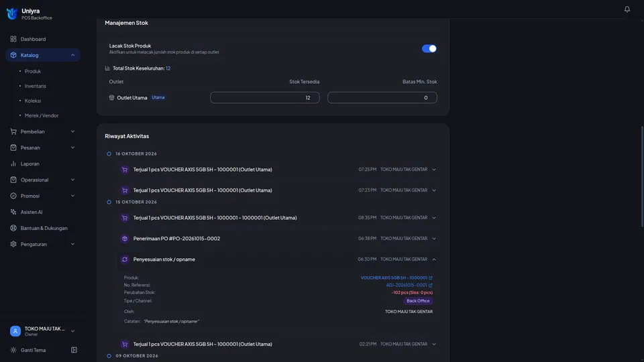Edit the Batas Min. Stok field
The image size is (644, 362).
tap(382, 98)
